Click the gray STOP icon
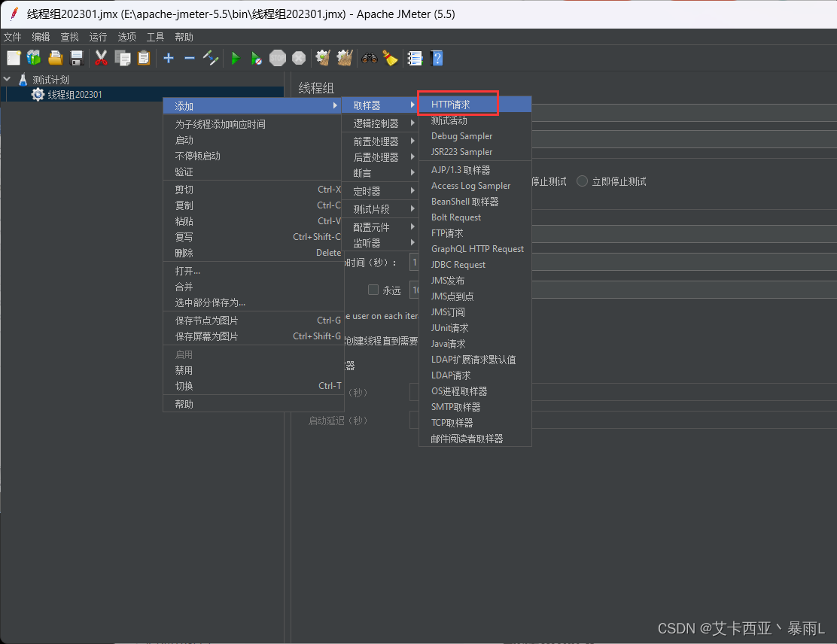The height and width of the screenshot is (644, 837). pos(278,58)
